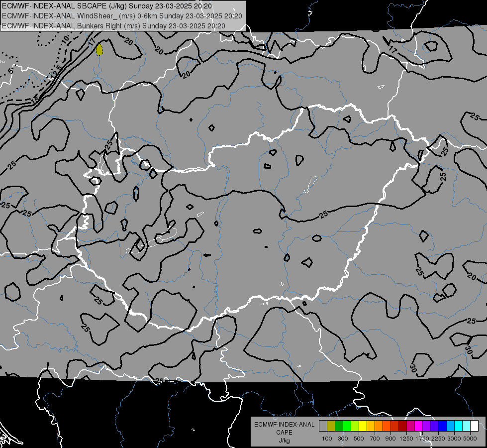Click the 2250 legend value

(x=438, y=439)
